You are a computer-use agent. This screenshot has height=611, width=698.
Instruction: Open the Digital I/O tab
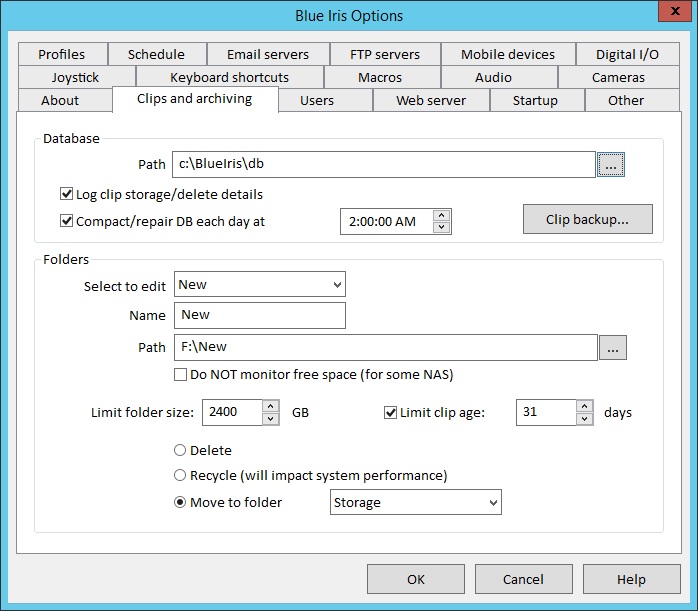point(627,54)
